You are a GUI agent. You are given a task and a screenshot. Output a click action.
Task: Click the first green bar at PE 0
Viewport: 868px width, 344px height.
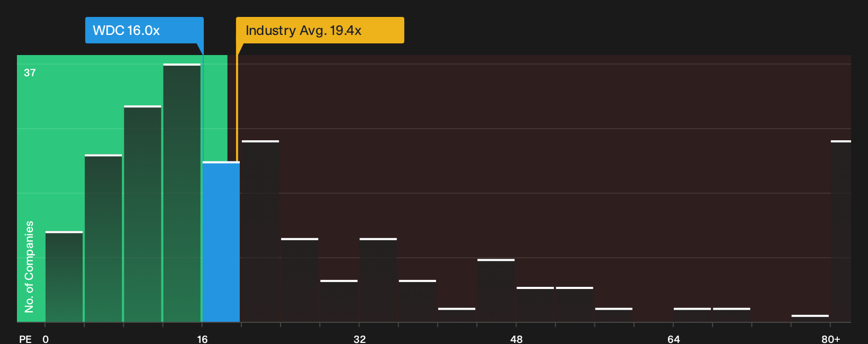[x=64, y=277]
